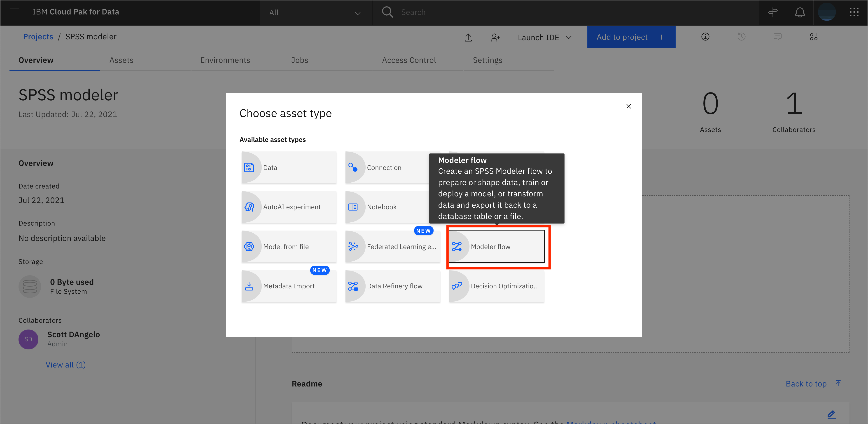The image size is (868, 424).
Task: Expand the All search scope dropdown
Action: tap(315, 13)
